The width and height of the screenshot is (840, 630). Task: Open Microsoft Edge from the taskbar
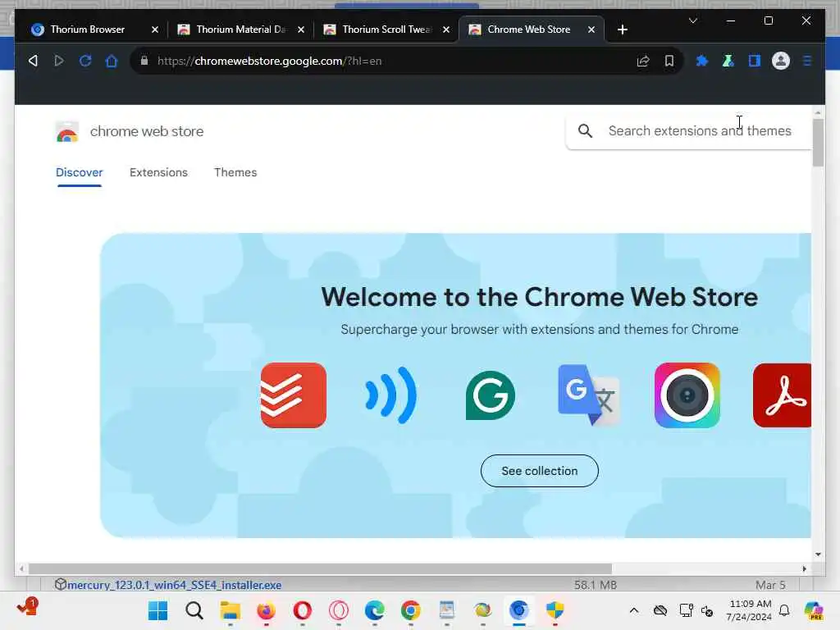374,610
